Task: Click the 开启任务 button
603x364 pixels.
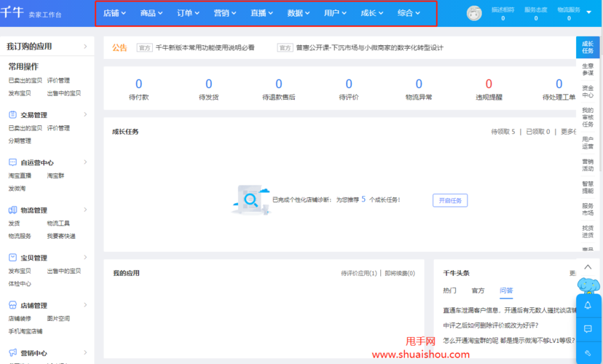Action: pos(450,200)
